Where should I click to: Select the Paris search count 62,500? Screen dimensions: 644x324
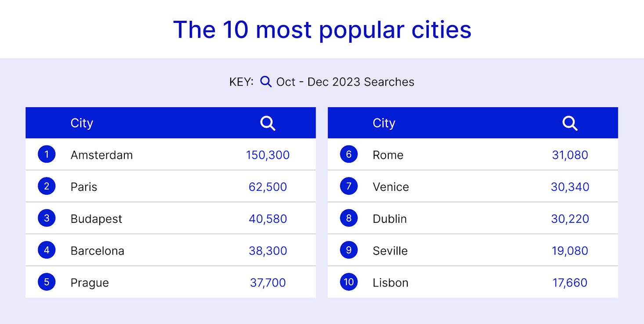[268, 187]
